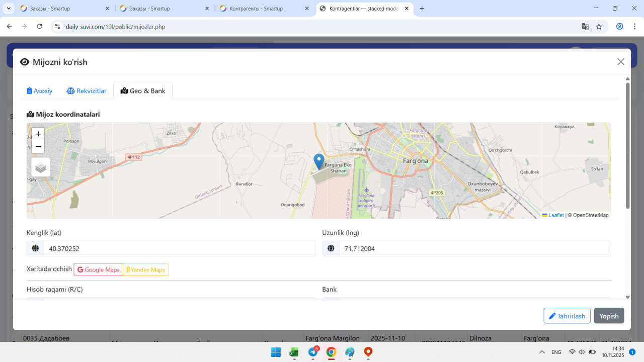Bookmark this page with star icon
The width and height of the screenshot is (644, 362).
pyautogui.click(x=599, y=27)
